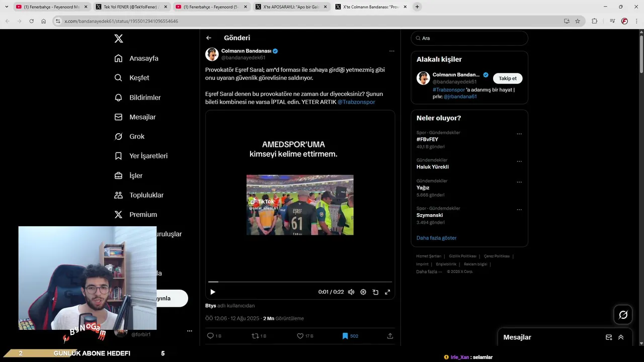Open #FBvFEY trending topic
This screenshot has height=362, width=644.
point(427,139)
